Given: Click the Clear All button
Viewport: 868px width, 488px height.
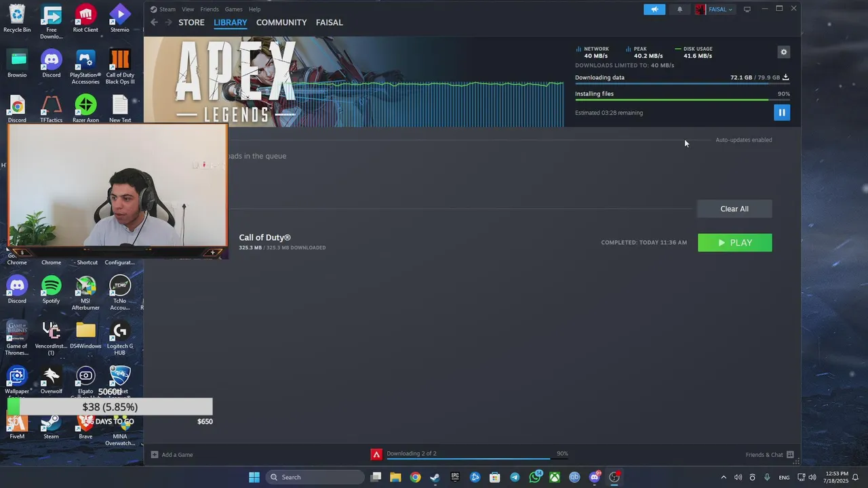Looking at the screenshot, I should coord(734,209).
